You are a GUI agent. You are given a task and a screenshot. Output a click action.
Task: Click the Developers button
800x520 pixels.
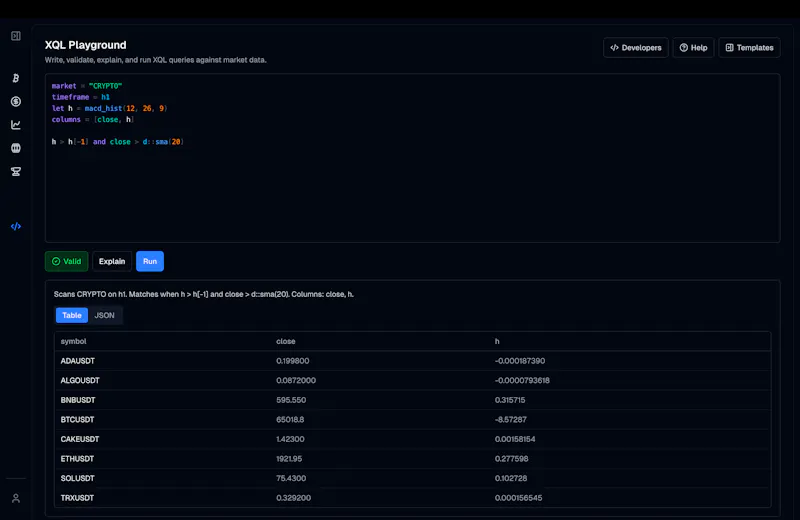(636, 47)
